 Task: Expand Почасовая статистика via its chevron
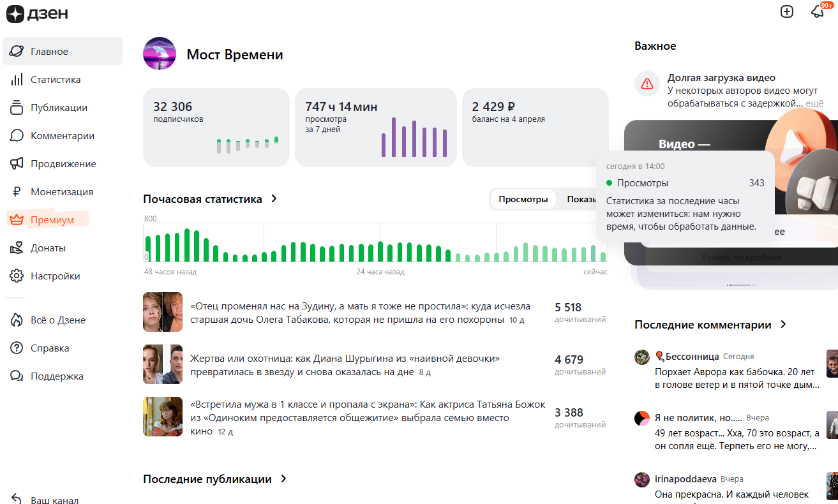point(274,199)
